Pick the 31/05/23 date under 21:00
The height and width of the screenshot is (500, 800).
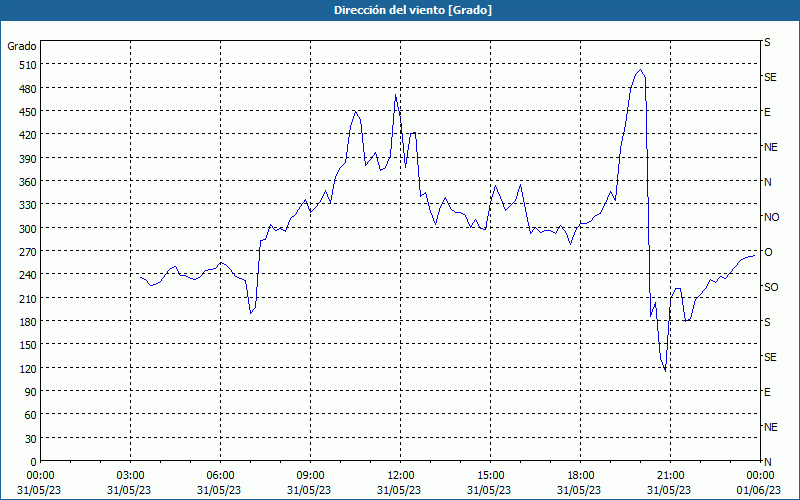point(669,490)
